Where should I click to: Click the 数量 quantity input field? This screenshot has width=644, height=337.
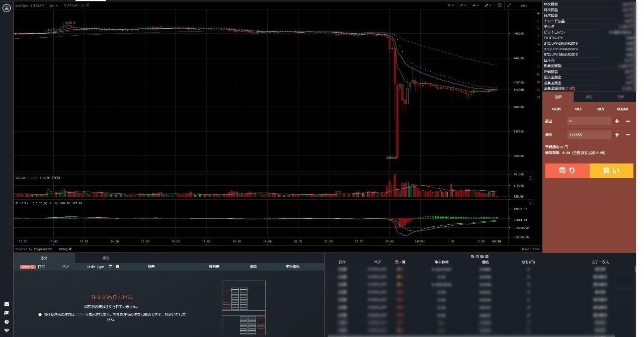tap(589, 121)
